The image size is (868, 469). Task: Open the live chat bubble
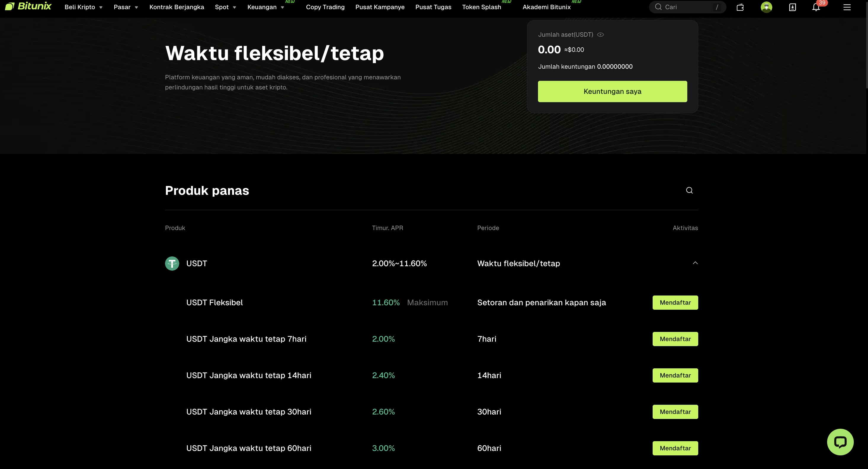(x=840, y=442)
